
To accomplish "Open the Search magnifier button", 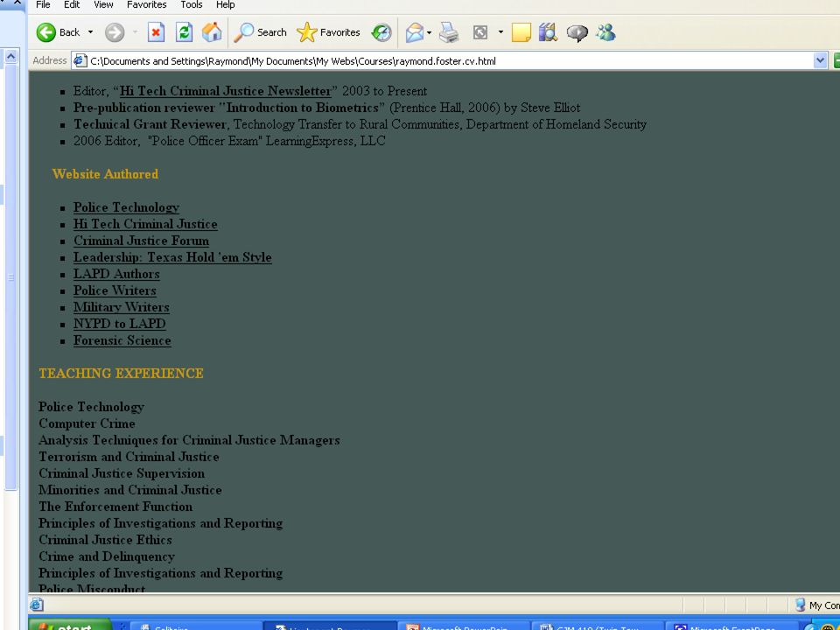I will coord(261,32).
